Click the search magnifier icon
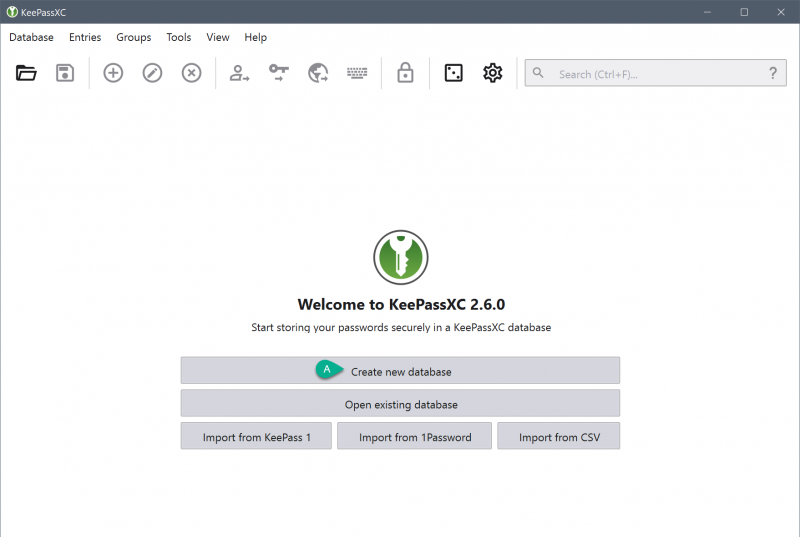This screenshot has width=800, height=537. click(538, 73)
